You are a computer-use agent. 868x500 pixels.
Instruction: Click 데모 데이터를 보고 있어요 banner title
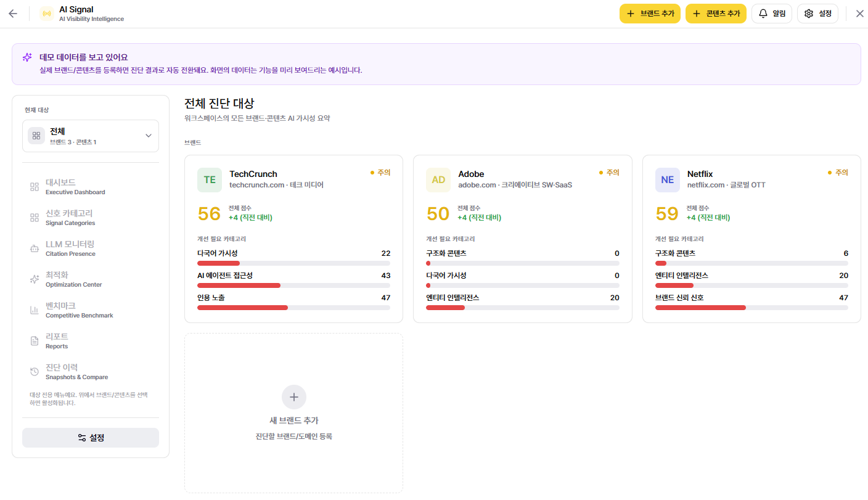click(84, 57)
